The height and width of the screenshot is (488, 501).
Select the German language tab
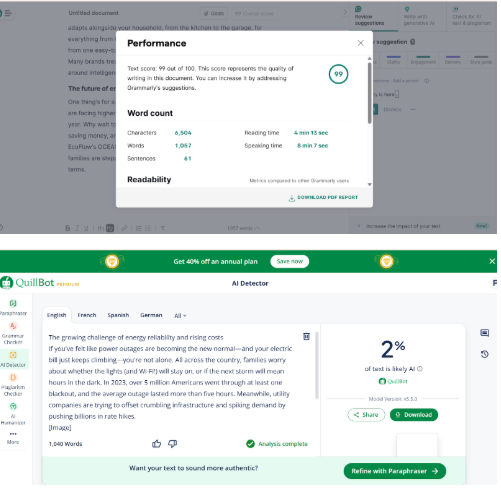(151, 315)
